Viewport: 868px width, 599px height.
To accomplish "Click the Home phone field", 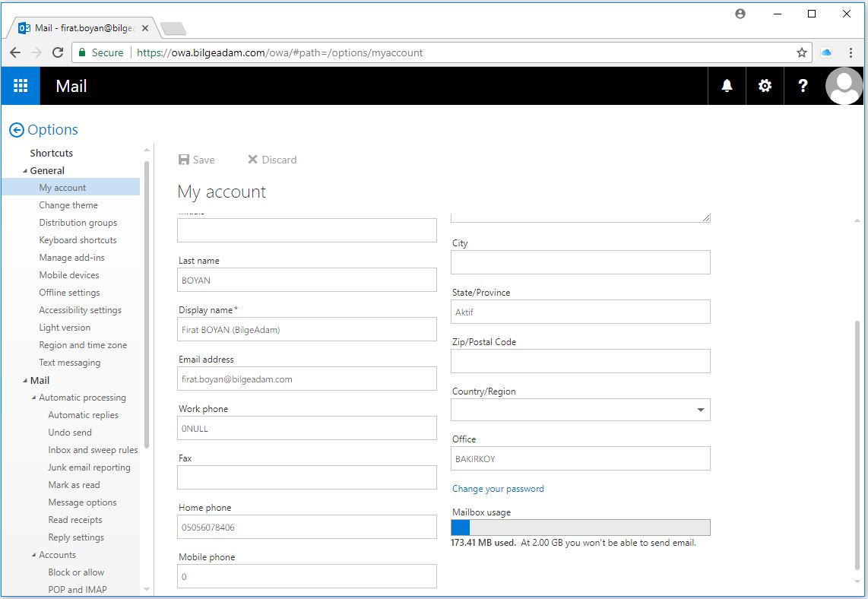I will (x=306, y=527).
